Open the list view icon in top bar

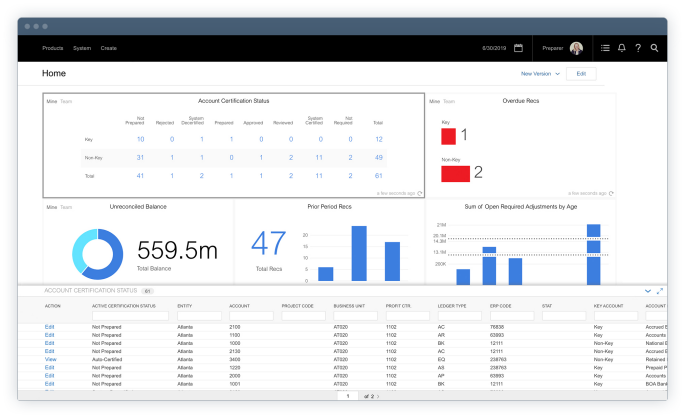[605, 48]
